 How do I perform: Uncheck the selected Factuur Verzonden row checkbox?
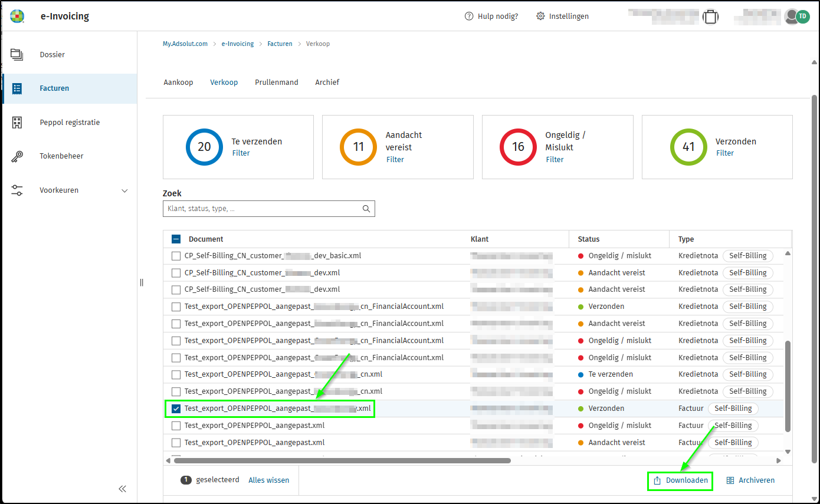(x=176, y=409)
